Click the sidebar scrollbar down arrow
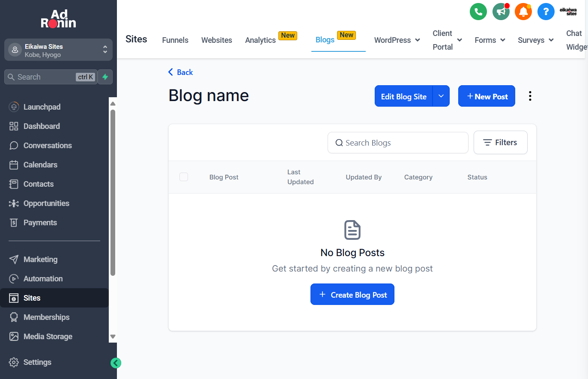588x379 pixels. tap(113, 337)
